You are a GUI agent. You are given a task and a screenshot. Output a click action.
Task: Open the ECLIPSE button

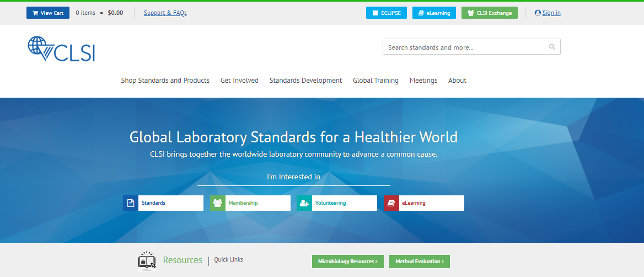click(x=387, y=13)
